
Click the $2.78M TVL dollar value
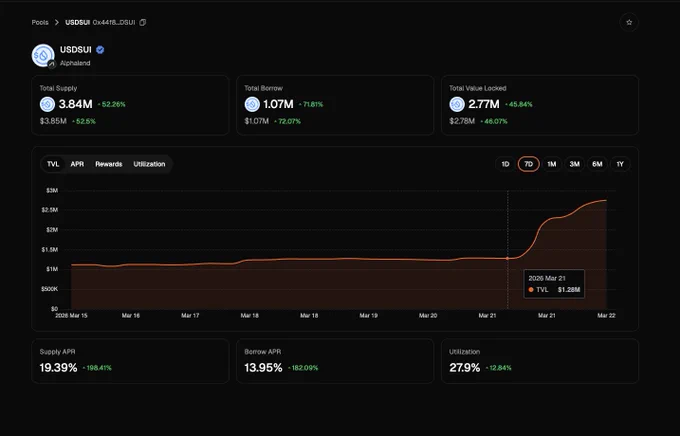(x=462, y=121)
